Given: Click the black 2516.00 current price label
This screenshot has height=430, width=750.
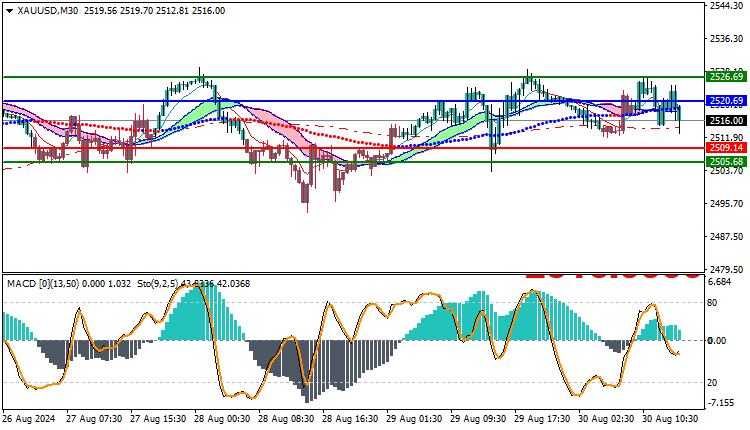Looking at the screenshot, I should (726, 121).
